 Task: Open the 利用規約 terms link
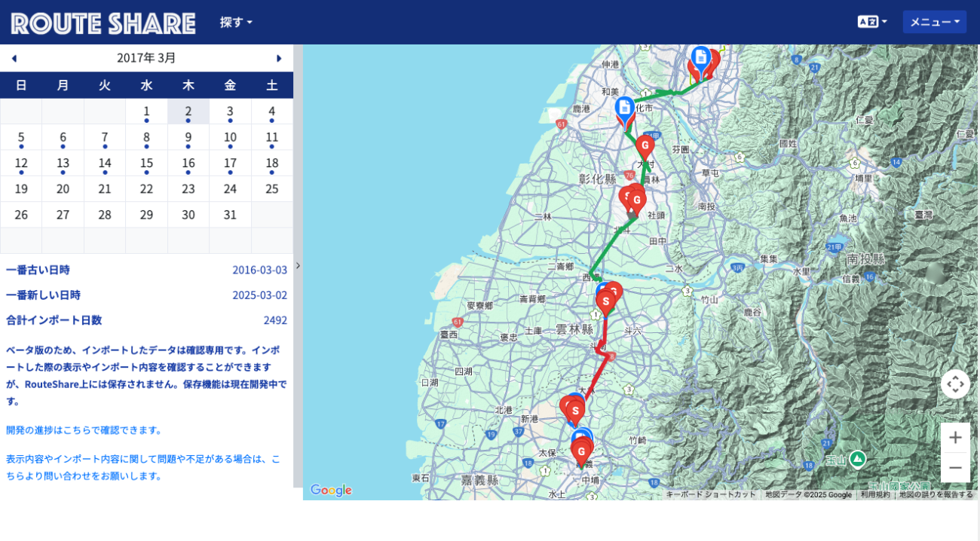875,494
